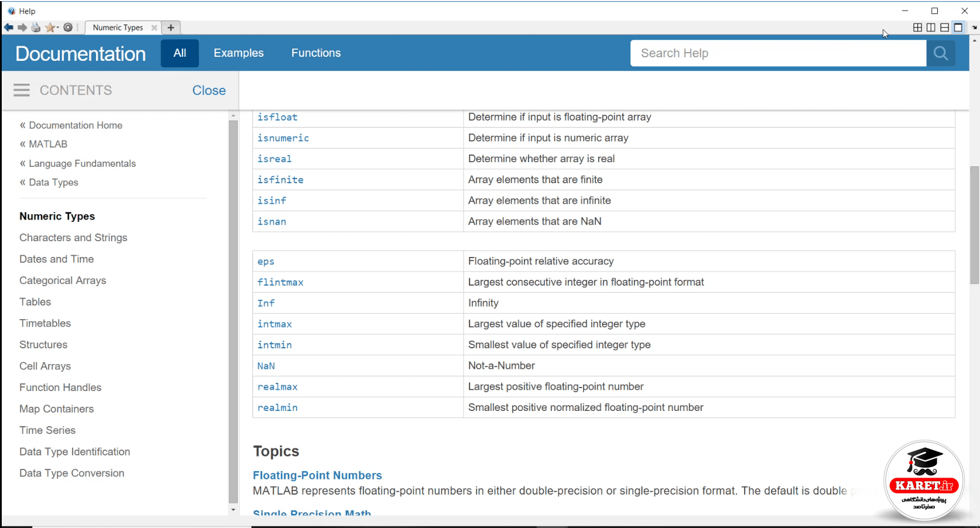Go back with the blue back arrow
980x528 pixels.
tap(8, 28)
